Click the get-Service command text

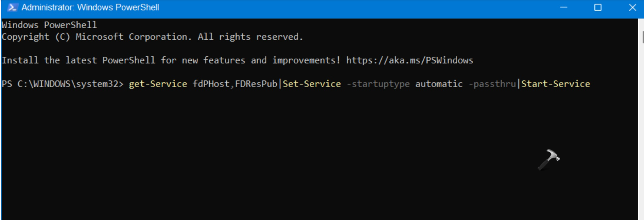tap(158, 84)
